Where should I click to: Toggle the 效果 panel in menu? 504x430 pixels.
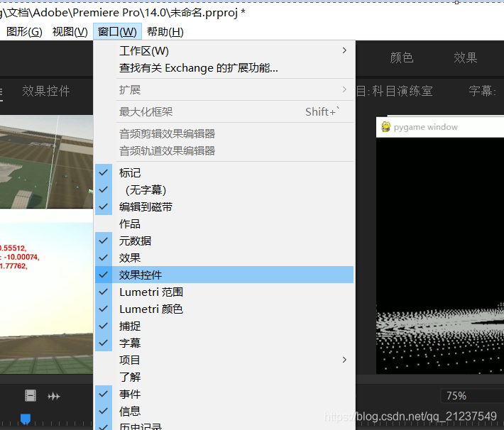pos(224,258)
